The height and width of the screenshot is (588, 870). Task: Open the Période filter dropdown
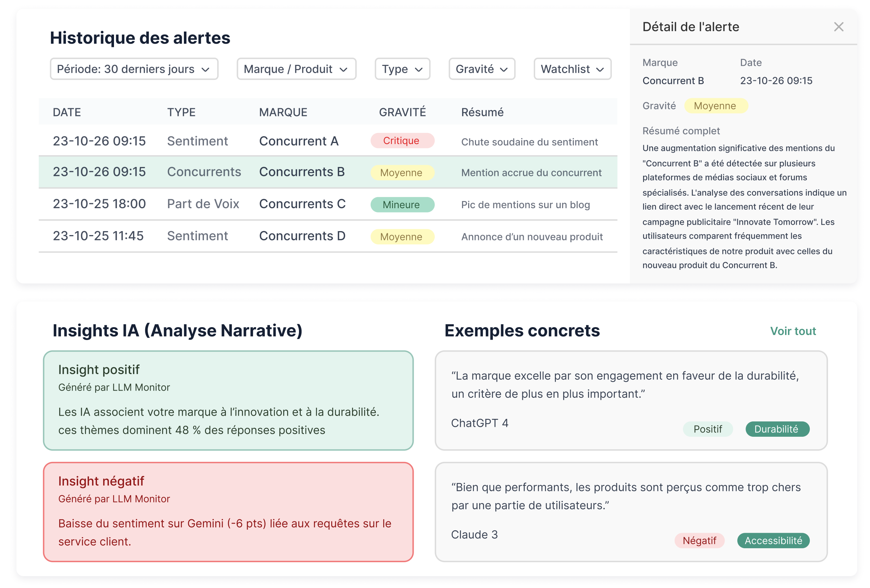pos(134,69)
